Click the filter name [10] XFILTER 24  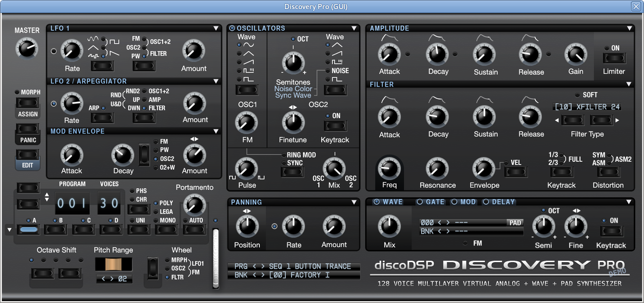click(x=587, y=107)
